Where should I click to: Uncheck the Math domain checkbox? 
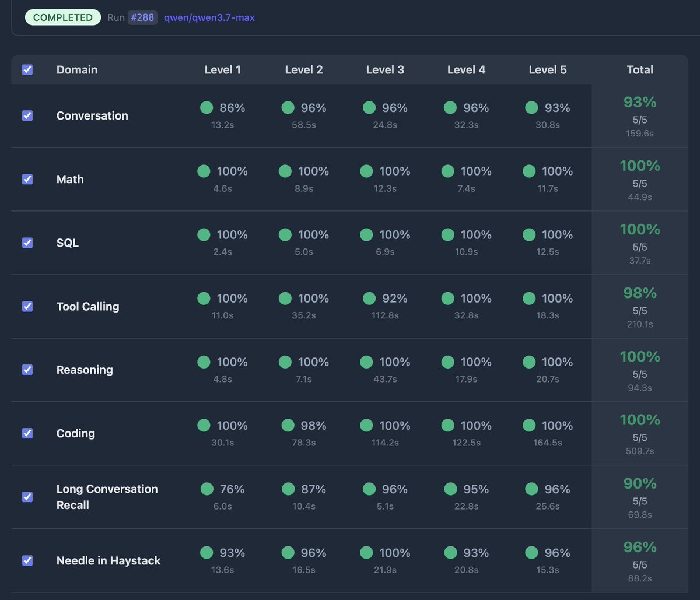pos(27,179)
